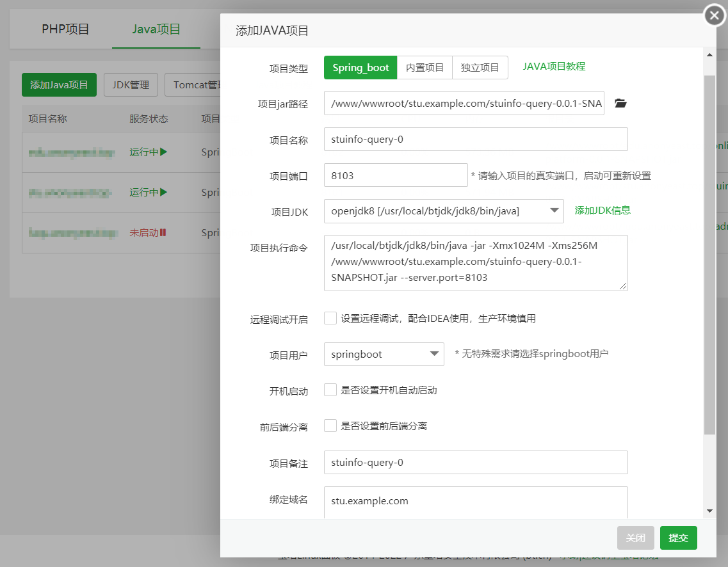This screenshot has height=567, width=728.
Task: Open the project JDK dropdown
Action: (444, 211)
